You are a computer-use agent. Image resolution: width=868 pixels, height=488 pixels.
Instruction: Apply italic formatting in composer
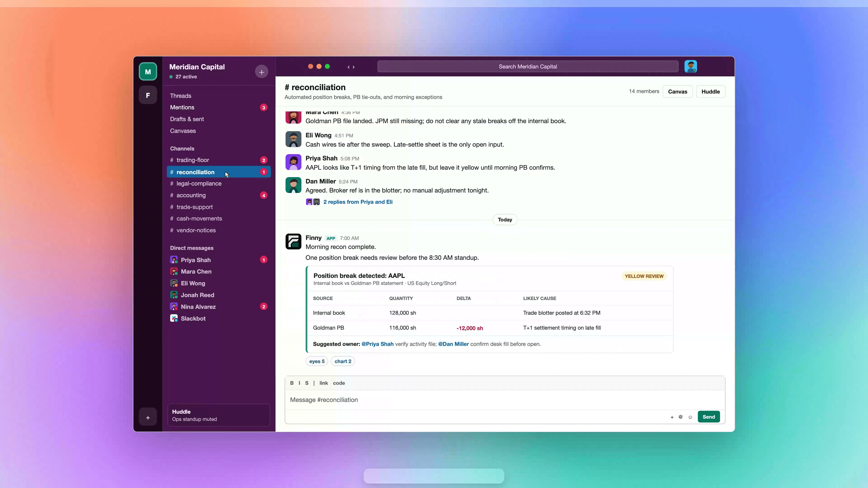pyautogui.click(x=299, y=383)
